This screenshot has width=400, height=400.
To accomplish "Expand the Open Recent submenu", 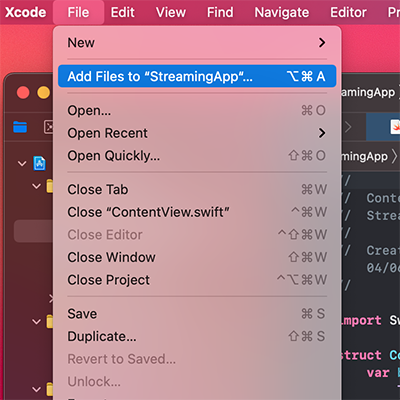I will (x=197, y=133).
